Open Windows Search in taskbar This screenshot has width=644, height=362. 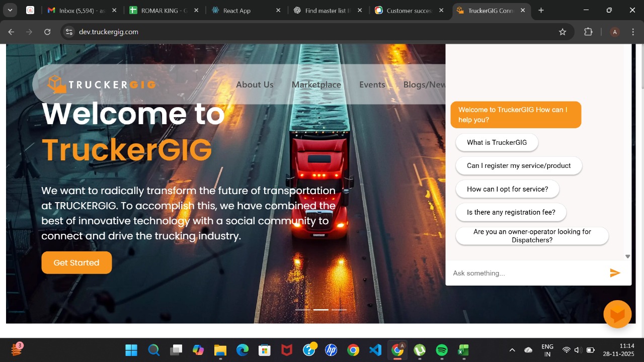pos(153,350)
